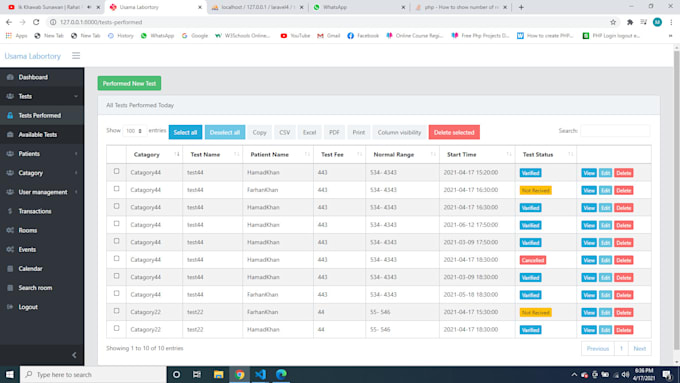This screenshot has width=680, height=383.
Task: Tick checkbox for the test22 FarhanKhan row
Action: coord(116,311)
